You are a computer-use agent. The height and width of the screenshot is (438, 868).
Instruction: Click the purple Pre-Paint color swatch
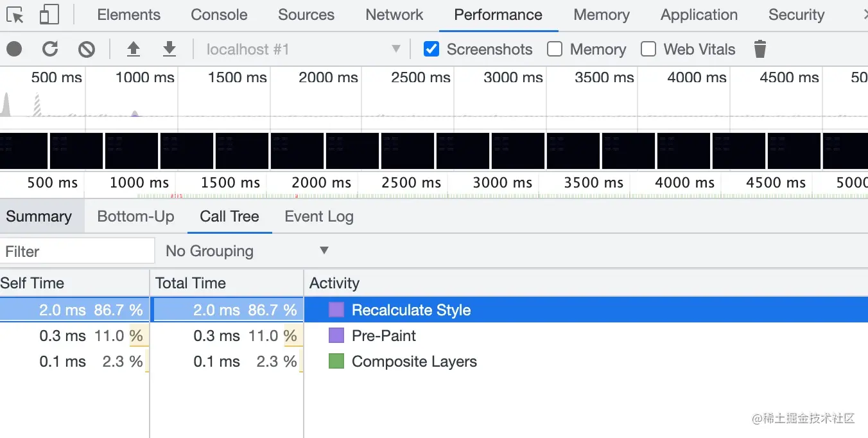(x=336, y=335)
